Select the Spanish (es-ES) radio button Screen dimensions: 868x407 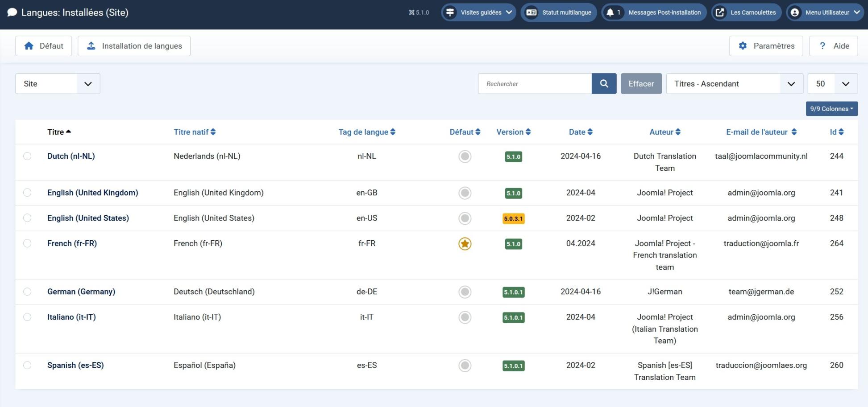[x=27, y=365]
